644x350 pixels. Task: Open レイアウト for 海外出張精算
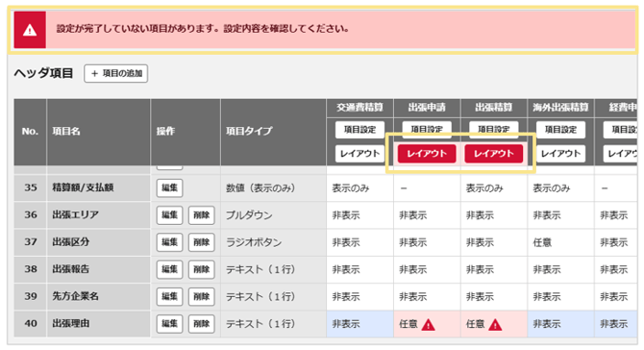(560, 154)
